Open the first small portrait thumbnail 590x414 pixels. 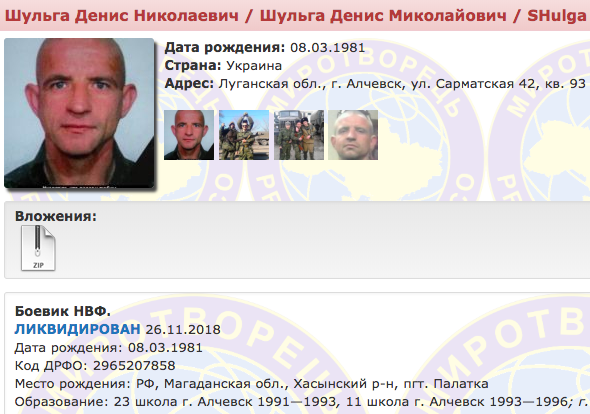click(x=189, y=135)
